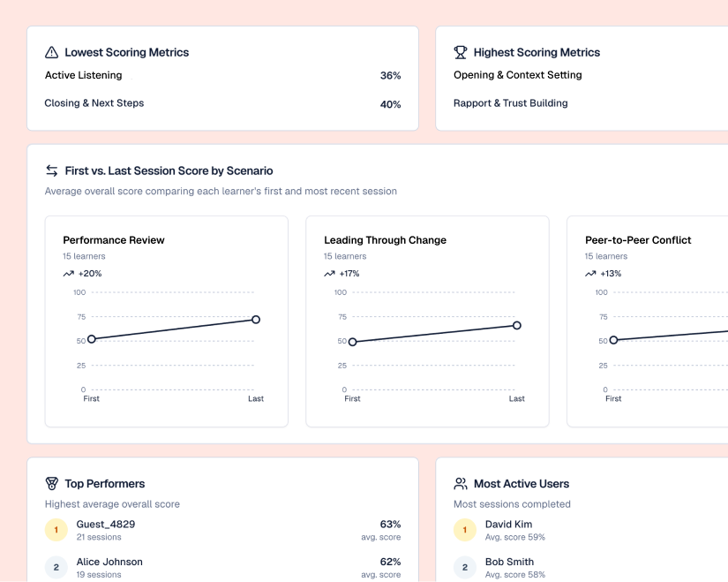This screenshot has width=728, height=582.
Task: Click the swap arrows icon beside First vs. Last Session
Action: click(51, 171)
